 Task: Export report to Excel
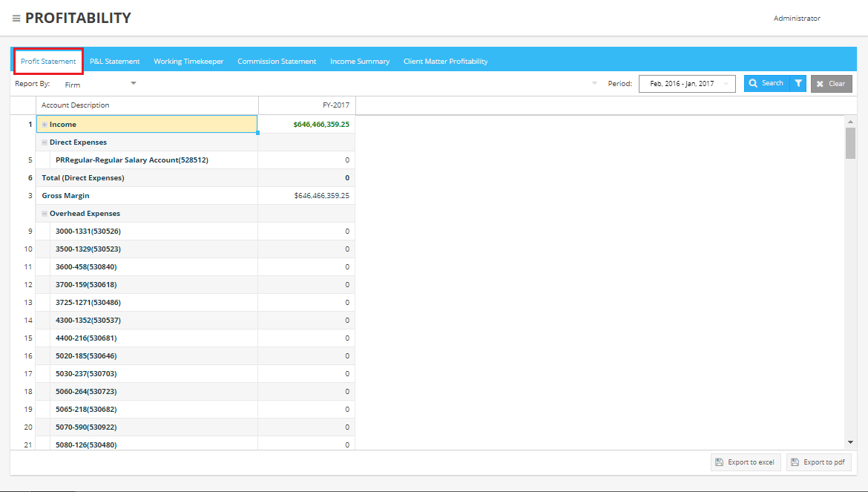coord(745,462)
